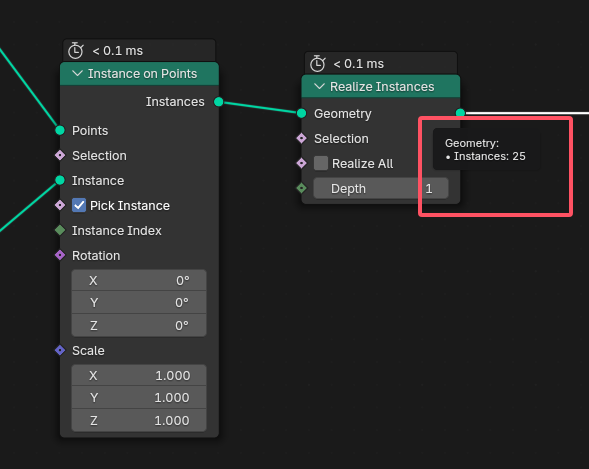Click Realize Instances Geometry input socket
Image resolution: width=589 pixels, height=469 pixels.
click(x=301, y=113)
